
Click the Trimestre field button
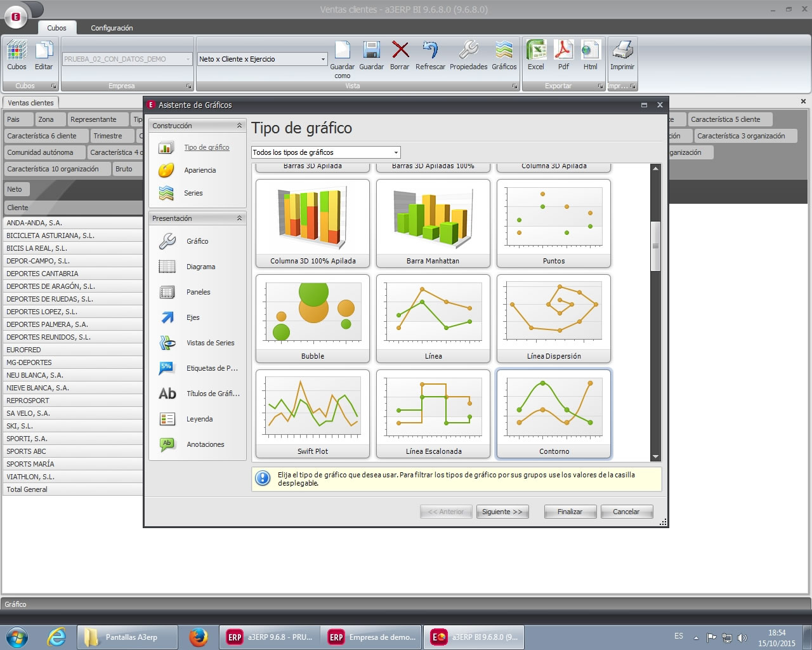(x=112, y=136)
